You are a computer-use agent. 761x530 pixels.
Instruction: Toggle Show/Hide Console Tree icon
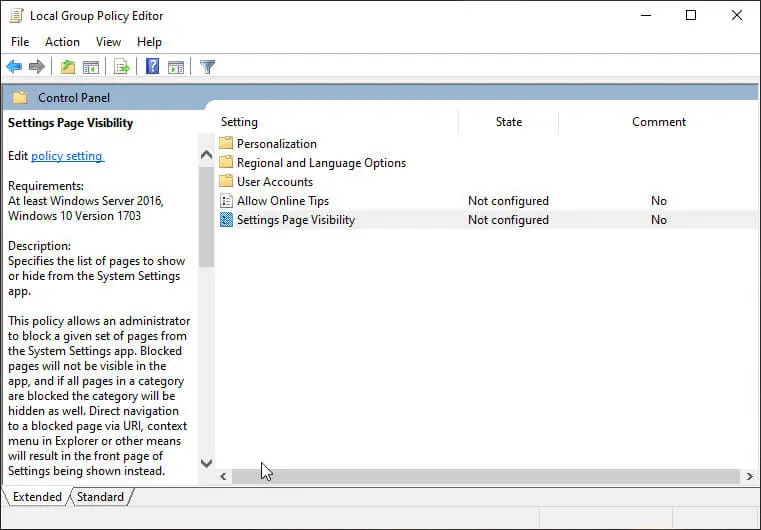click(91, 66)
